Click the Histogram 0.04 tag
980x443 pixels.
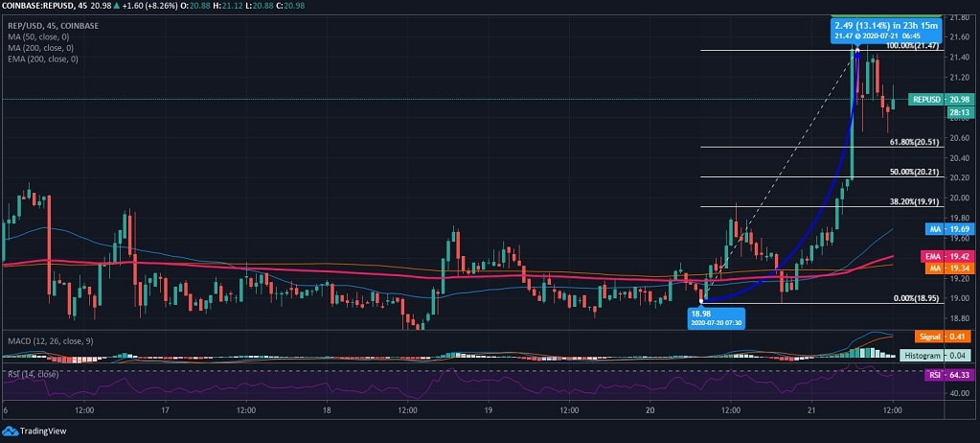coord(937,356)
